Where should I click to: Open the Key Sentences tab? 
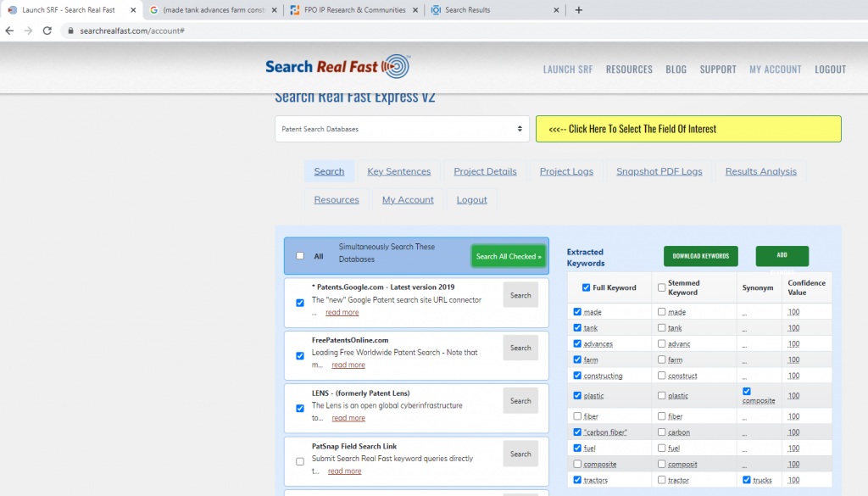coord(398,171)
